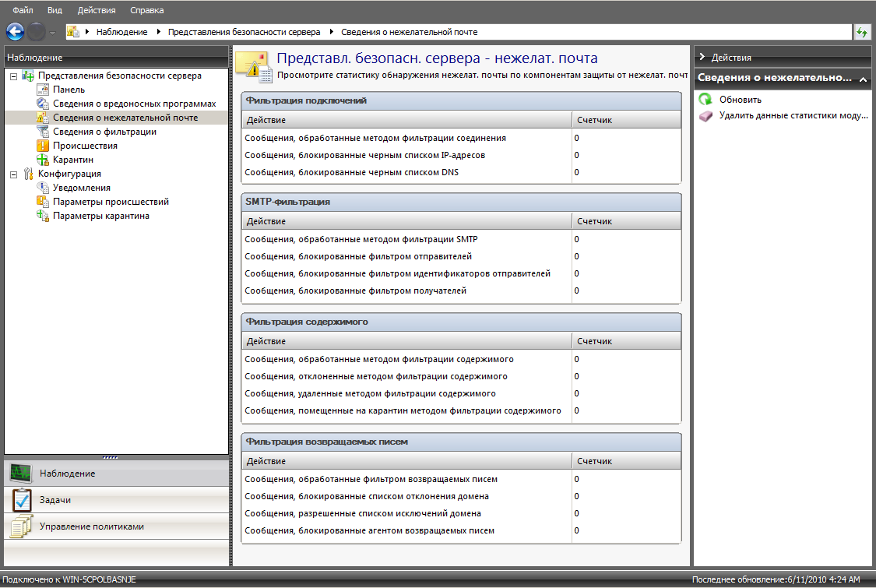Click the back navigation arrow button
Image resolution: width=876 pixels, height=588 pixels.
16,32
